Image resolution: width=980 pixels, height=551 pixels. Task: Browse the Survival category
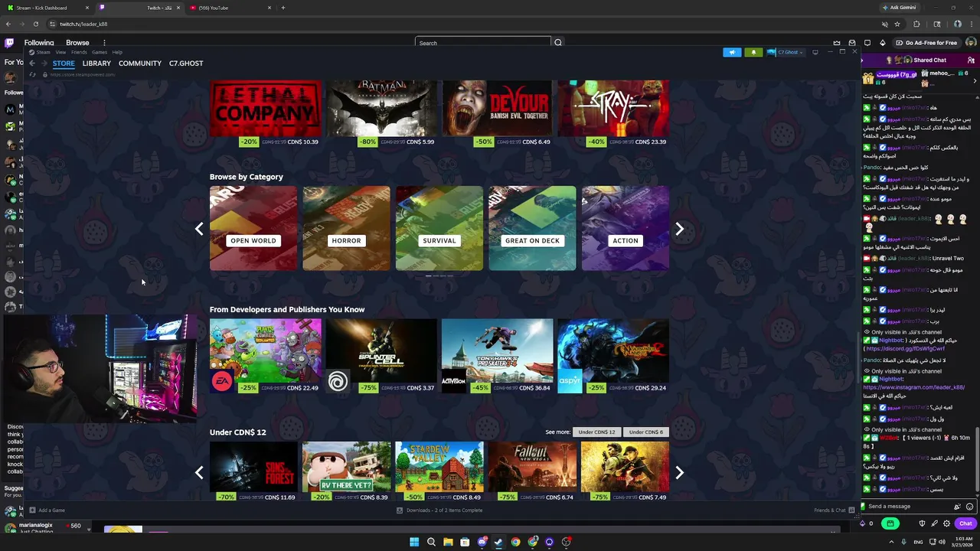click(439, 228)
